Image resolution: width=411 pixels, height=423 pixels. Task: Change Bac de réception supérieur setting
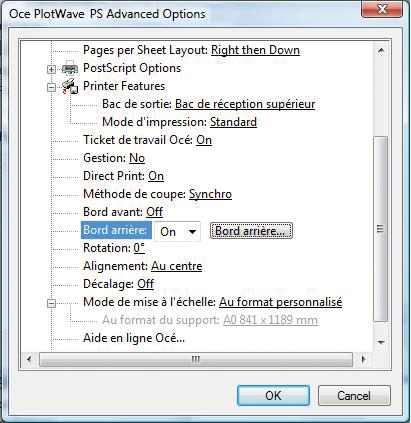point(245,104)
